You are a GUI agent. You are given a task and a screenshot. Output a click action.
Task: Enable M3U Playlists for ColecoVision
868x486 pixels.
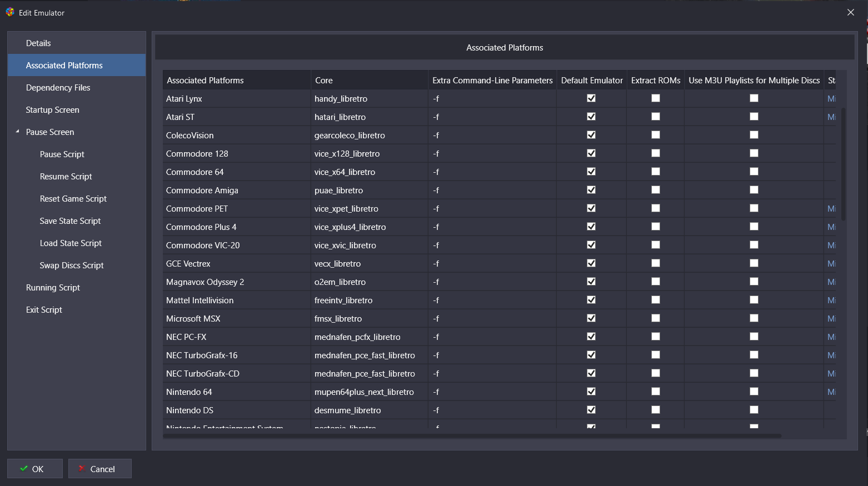click(x=754, y=135)
